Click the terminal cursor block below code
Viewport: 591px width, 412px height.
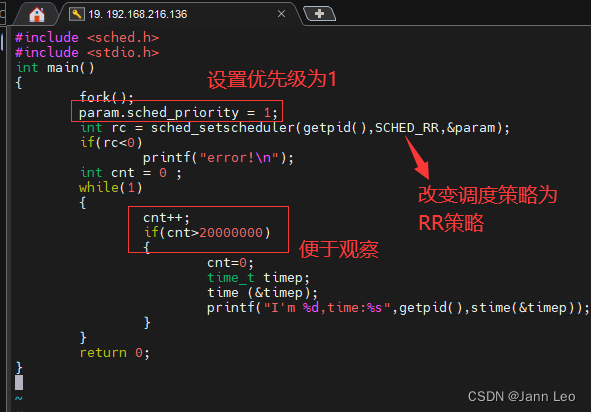click(x=19, y=383)
